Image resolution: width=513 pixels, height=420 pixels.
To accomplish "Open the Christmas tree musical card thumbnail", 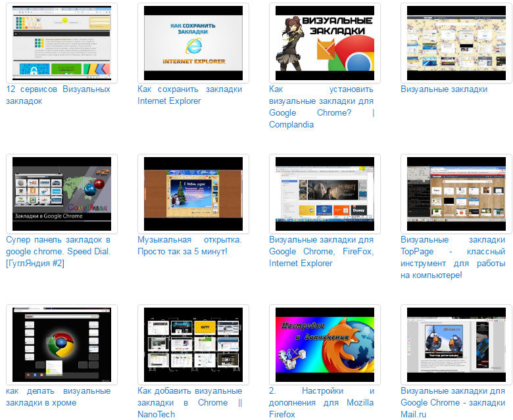I will 193,194.
